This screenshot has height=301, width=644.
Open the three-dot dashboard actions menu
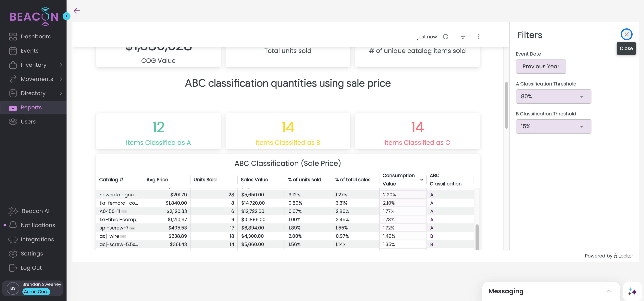point(478,37)
